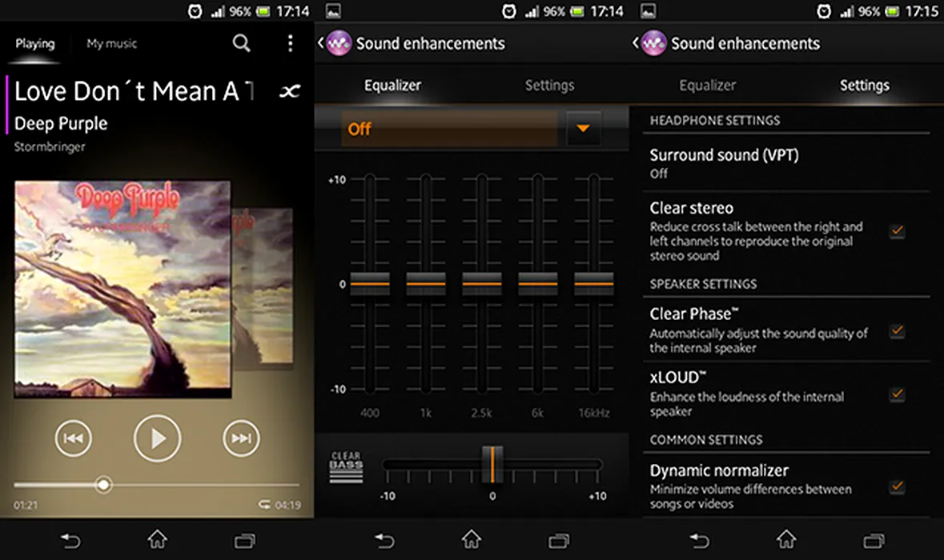
Task: Open the Off preset selector field
Action: tap(448, 129)
